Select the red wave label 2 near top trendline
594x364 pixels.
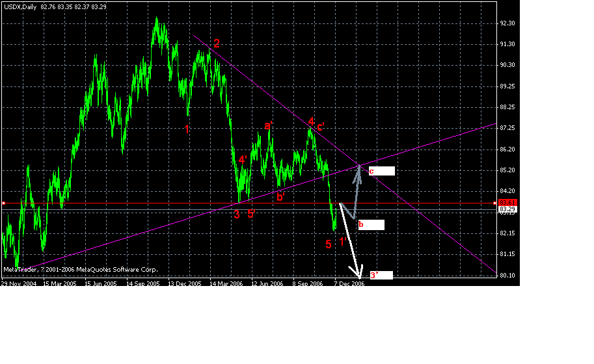click(216, 44)
